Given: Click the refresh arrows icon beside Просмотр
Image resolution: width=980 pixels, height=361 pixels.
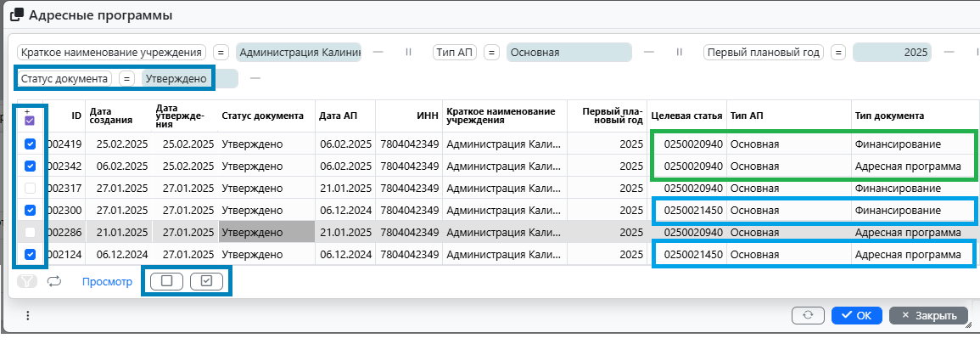Looking at the screenshot, I should pos(54,281).
